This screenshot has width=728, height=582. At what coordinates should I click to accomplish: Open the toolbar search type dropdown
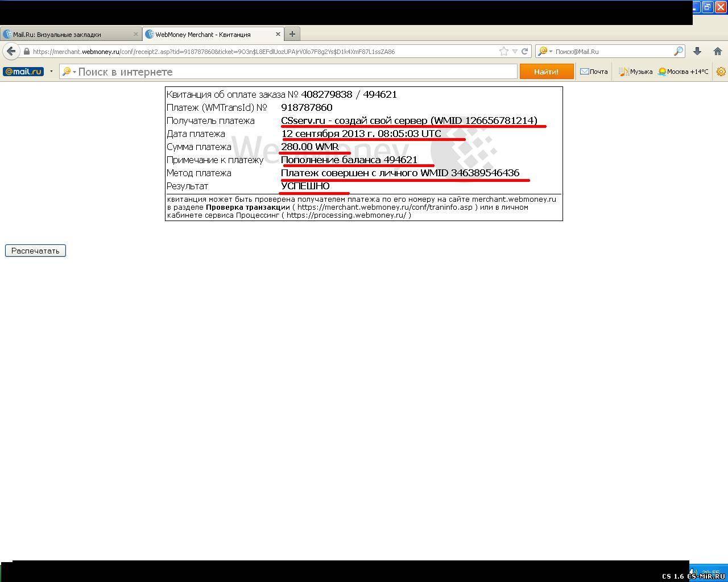(x=69, y=72)
